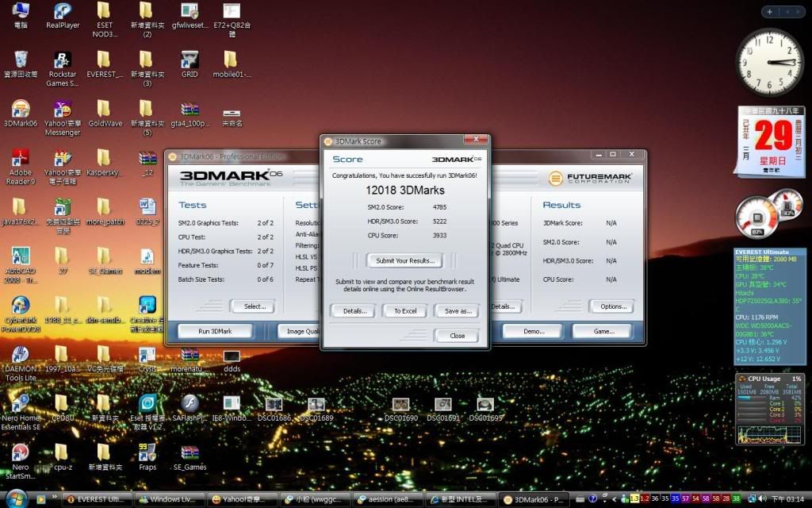Select the cpu-z folder icon
812x508 pixels.
point(63,457)
